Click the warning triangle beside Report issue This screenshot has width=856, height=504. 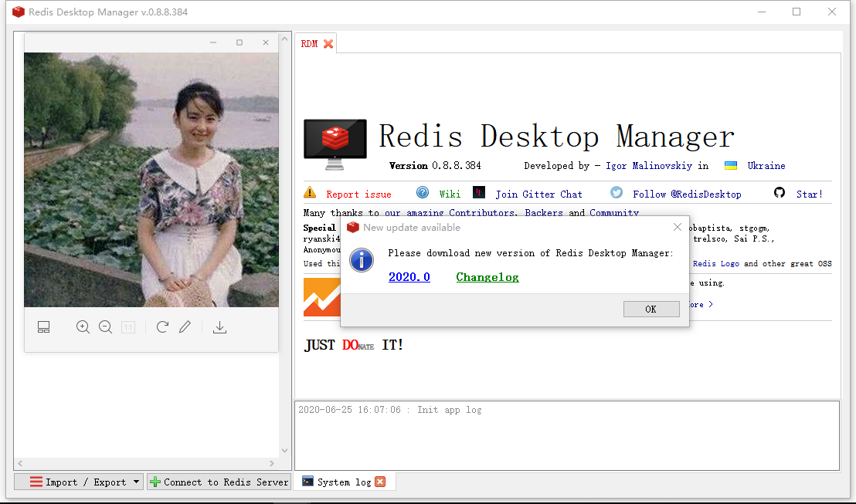tap(310, 192)
